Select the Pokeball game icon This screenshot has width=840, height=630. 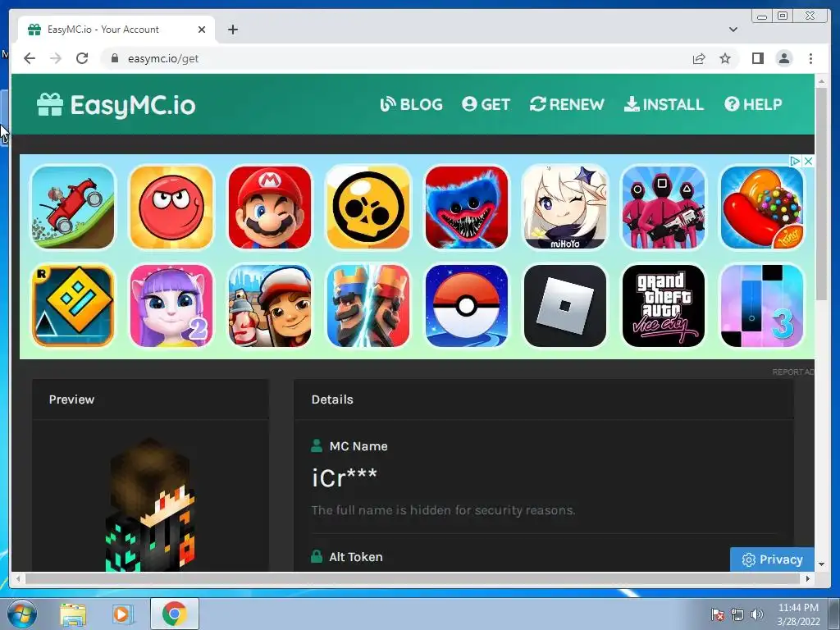coord(467,306)
